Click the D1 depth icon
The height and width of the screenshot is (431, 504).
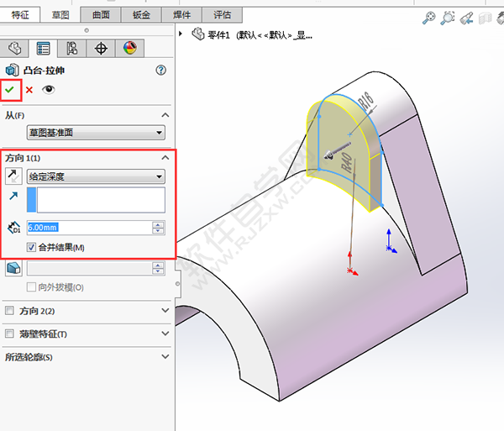13,227
